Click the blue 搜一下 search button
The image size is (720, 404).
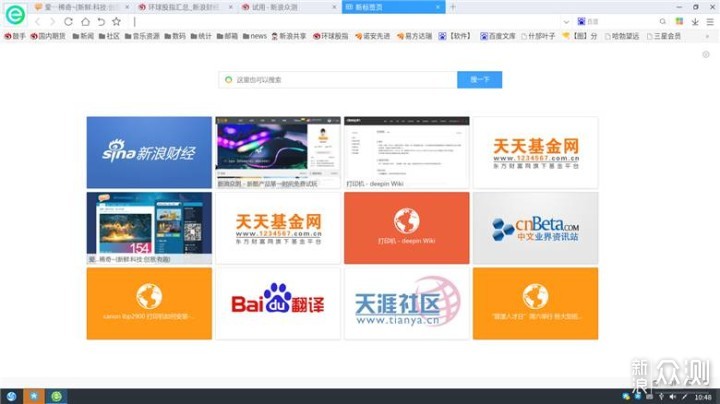(x=479, y=79)
